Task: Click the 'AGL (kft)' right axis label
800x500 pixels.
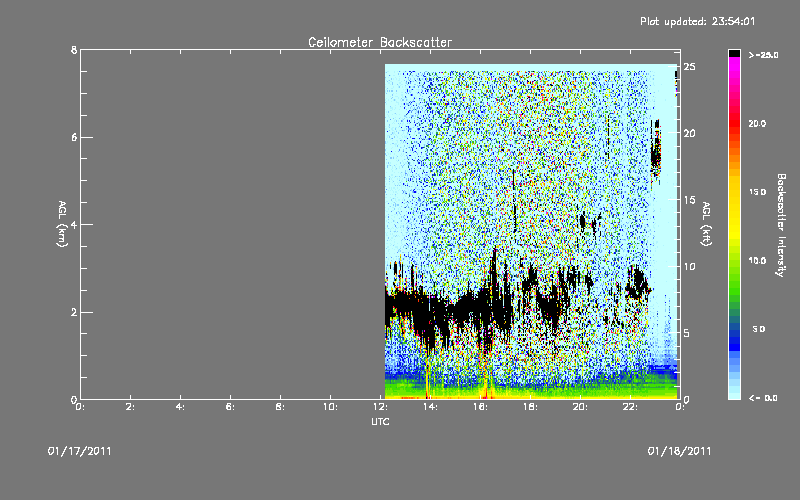Action: pos(706,224)
